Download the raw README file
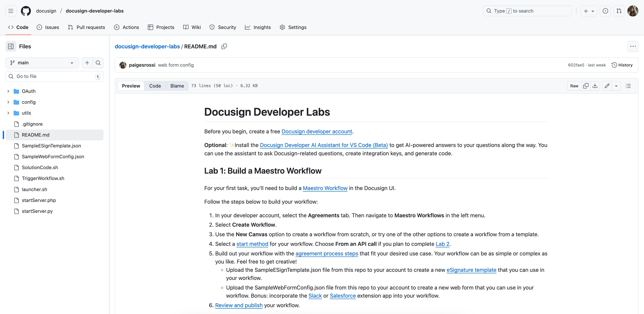Image resolution: width=644 pixels, height=314 pixels. click(x=595, y=86)
